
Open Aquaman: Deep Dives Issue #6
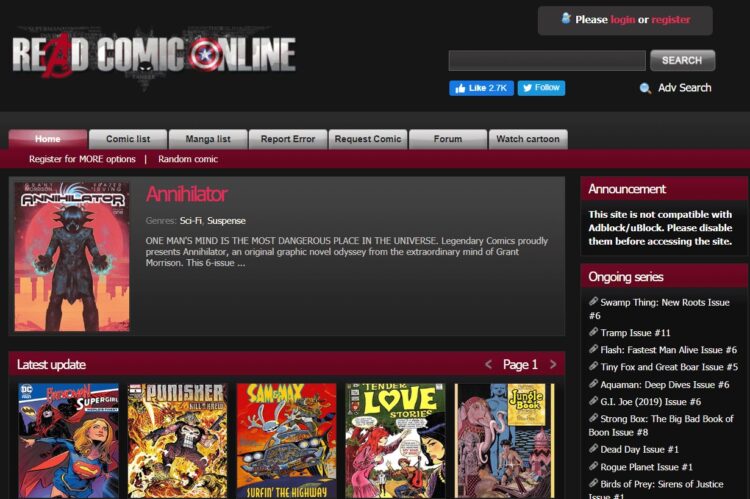[664, 385]
